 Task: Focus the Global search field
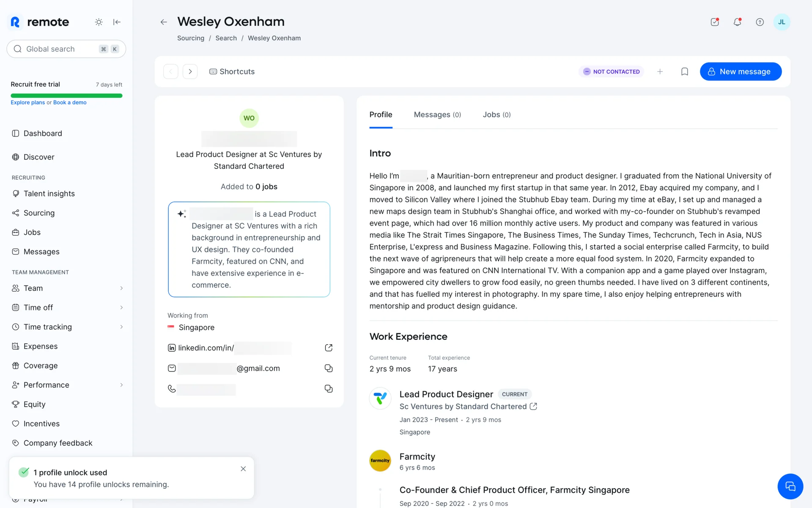pyautogui.click(x=66, y=49)
